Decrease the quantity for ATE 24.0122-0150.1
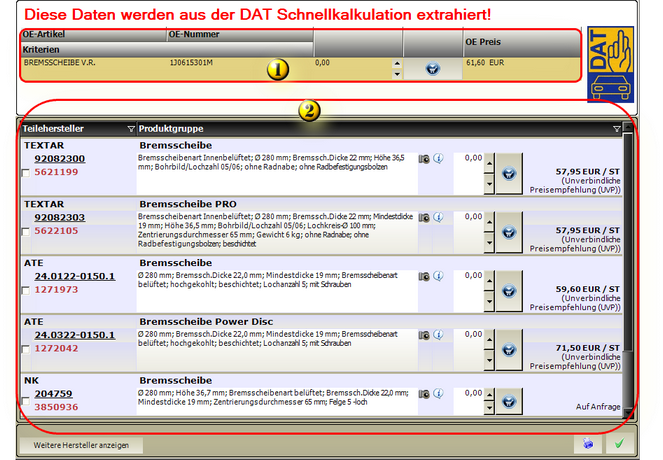Image resolution: width=663 pixels, height=460 pixels. (x=489, y=301)
